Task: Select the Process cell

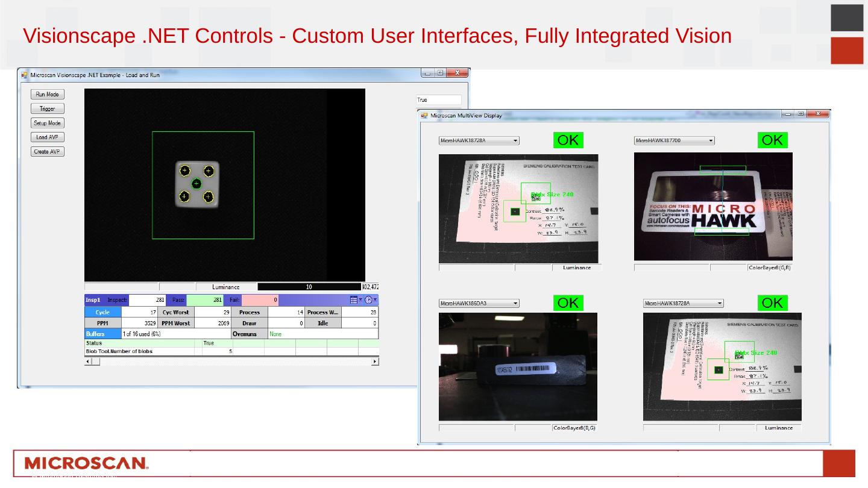Action: [250, 312]
